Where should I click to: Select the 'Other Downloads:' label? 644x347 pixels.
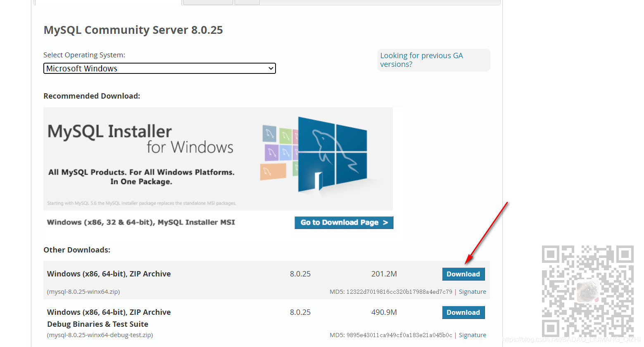pyautogui.click(x=77, y=250)
